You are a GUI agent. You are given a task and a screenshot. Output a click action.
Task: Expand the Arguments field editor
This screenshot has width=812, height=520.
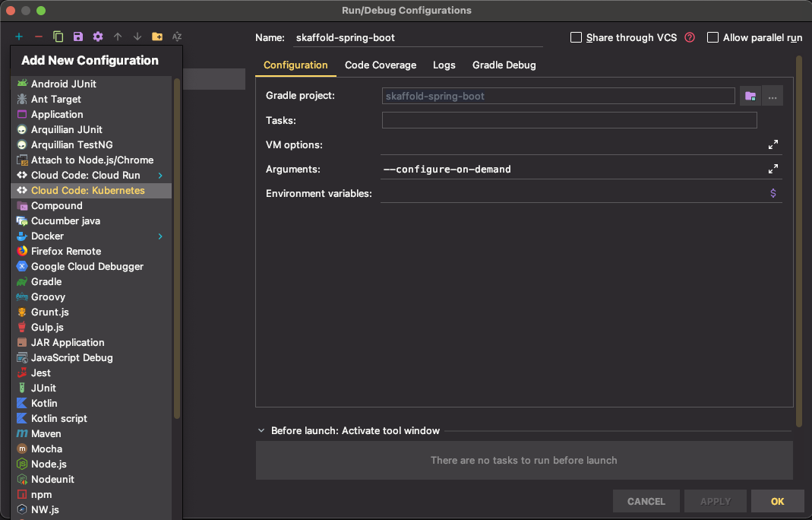(x=773, y=169)
